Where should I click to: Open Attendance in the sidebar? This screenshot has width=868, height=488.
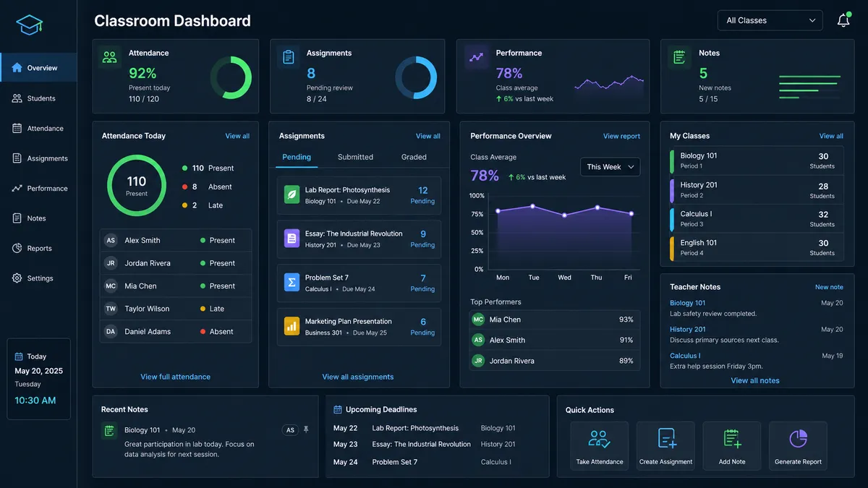(x=38, y=129)
